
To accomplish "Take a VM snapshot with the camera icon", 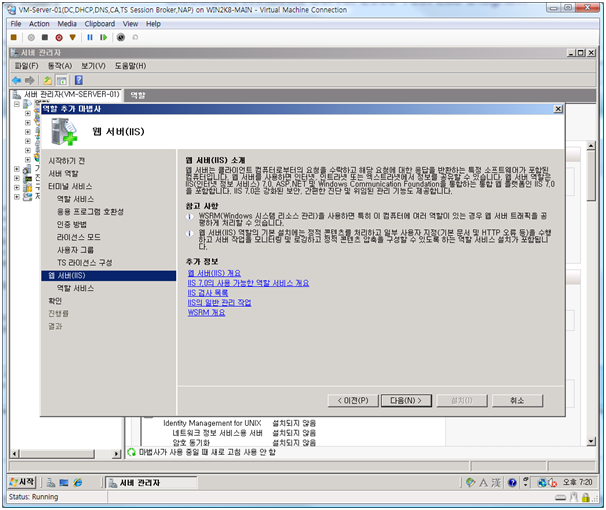I will (121, 37).
